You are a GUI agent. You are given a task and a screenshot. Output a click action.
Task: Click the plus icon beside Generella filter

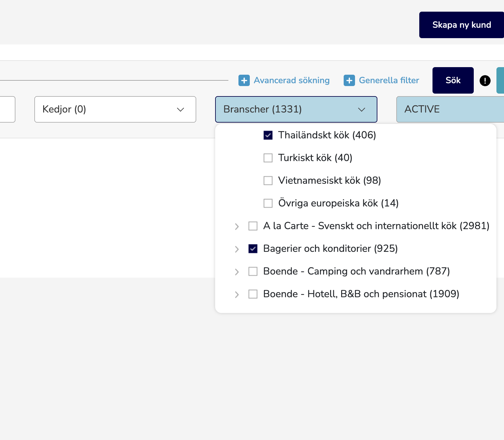(x=349, y=80)
